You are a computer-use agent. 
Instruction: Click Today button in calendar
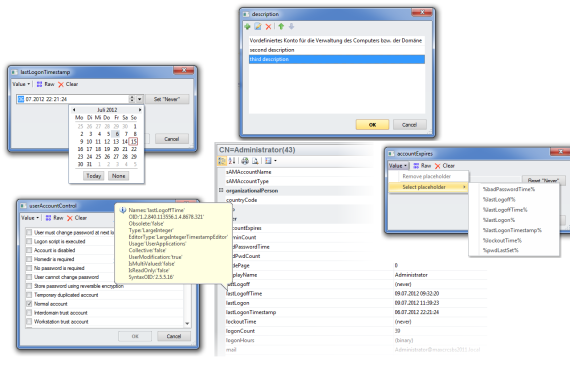click(93, 176)
